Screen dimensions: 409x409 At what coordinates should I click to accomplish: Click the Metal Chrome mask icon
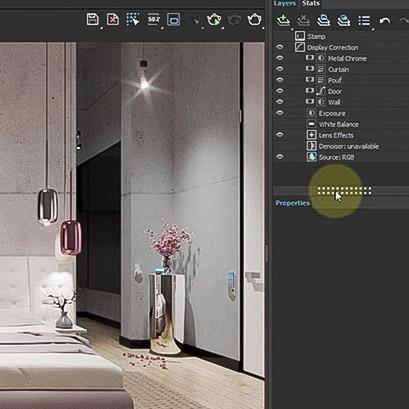tap(310, 58)
